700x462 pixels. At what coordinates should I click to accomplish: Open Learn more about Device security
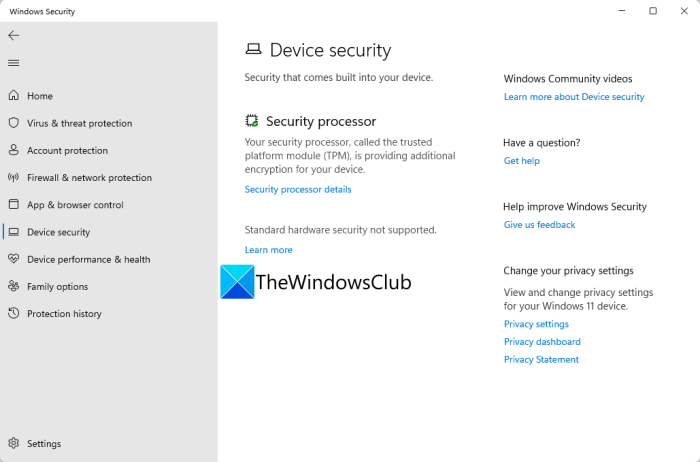[x=574, y=97]
